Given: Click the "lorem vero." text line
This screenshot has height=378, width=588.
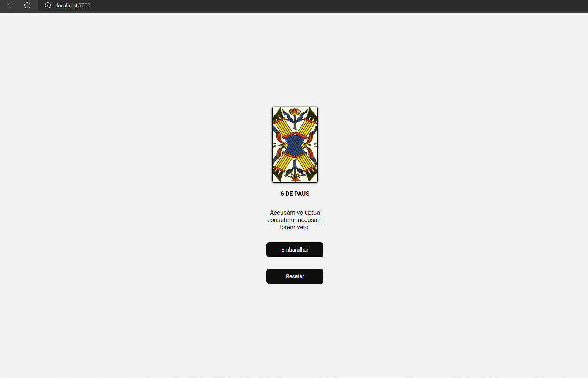Looking at the screenshot, I should pyautogui.click(x=295, y=227).
